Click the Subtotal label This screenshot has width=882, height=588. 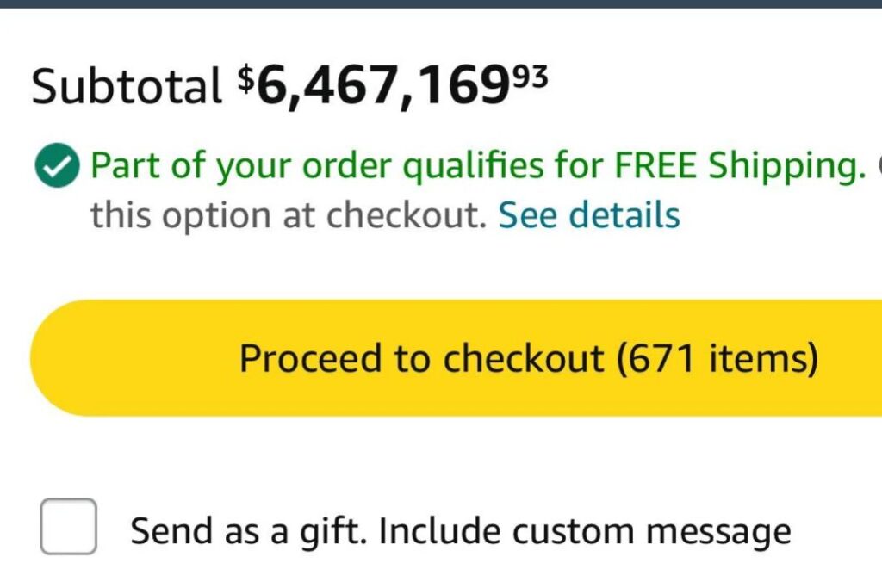[127, 86]
